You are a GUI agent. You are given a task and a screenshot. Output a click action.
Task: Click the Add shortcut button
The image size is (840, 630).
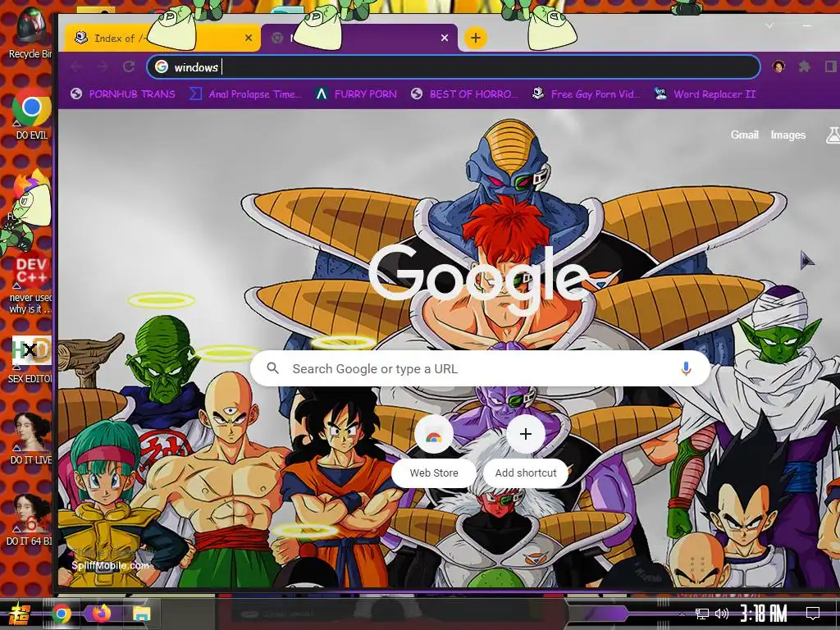point(526,451)
